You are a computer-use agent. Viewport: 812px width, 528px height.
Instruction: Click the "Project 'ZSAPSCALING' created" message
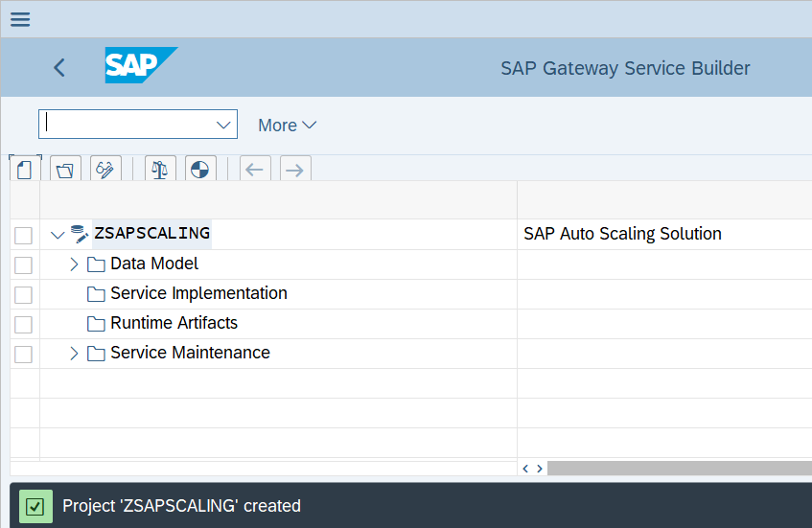[182, 506]
